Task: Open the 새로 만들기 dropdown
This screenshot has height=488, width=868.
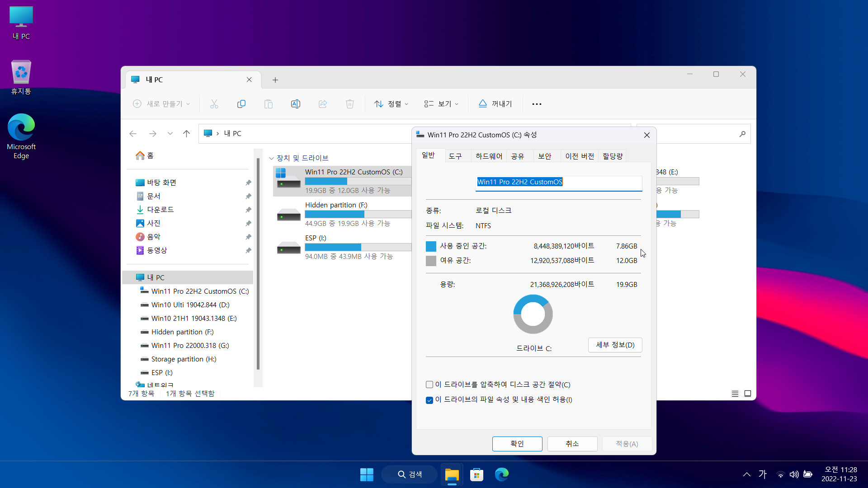Action: click(x=161, y=104)
